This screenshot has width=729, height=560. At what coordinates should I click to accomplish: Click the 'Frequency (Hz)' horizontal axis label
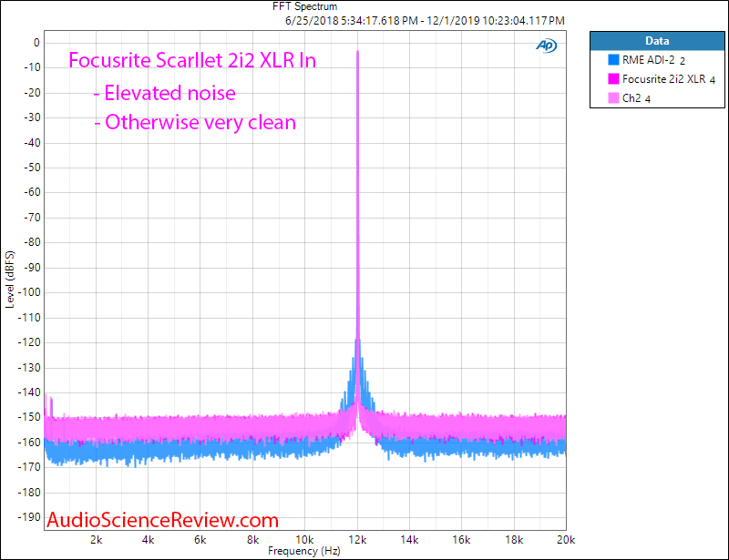(304, 551)
